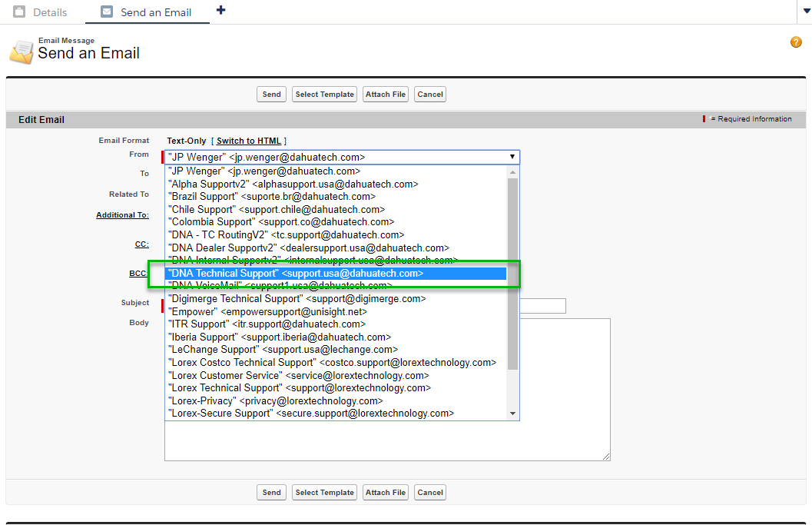
Task: Choose Lorex Costco Technical Support option
Action: tap(336, 362)
